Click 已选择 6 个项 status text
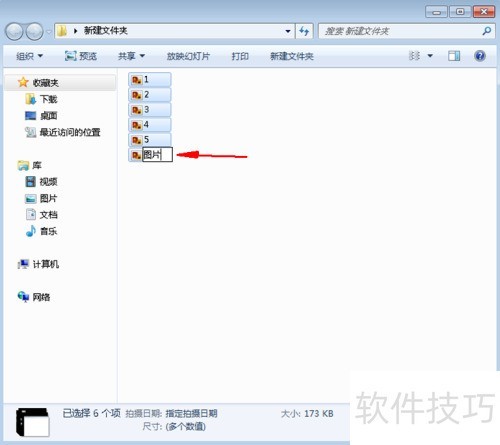The image size is (500, 445). 91,413
